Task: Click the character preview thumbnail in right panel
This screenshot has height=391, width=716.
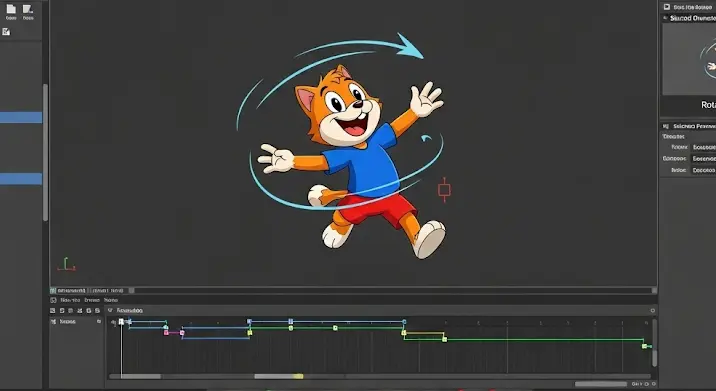Action: 689,59
